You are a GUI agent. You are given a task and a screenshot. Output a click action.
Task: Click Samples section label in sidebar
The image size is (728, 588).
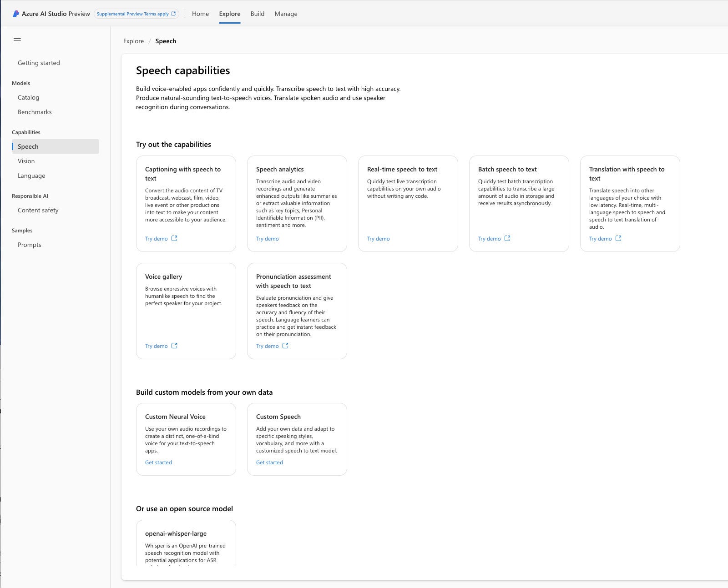tap(22, 231)
